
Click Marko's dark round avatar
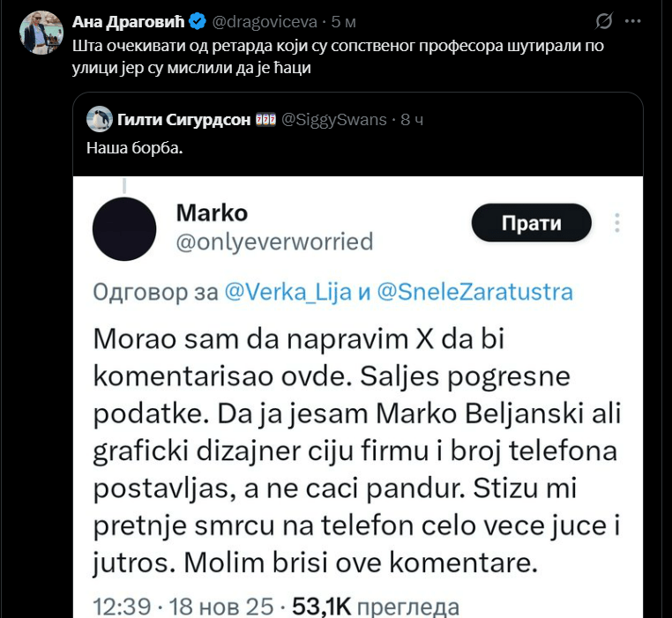124,229
